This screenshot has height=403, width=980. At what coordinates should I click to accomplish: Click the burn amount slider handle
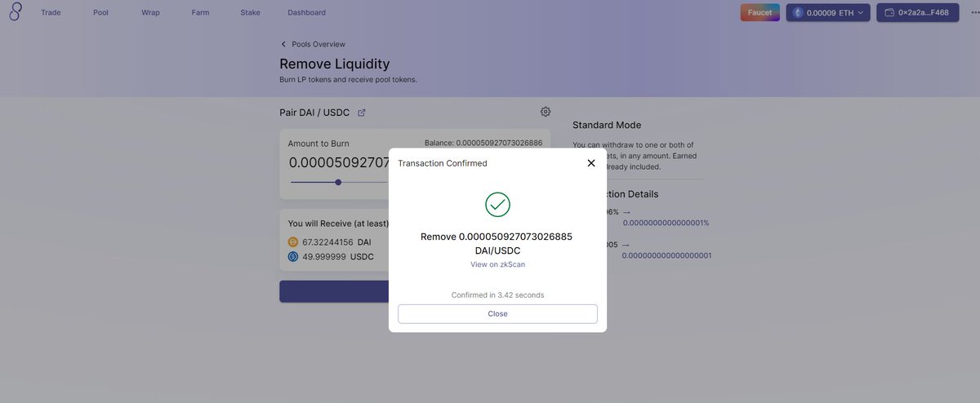(x=338, y=183)
